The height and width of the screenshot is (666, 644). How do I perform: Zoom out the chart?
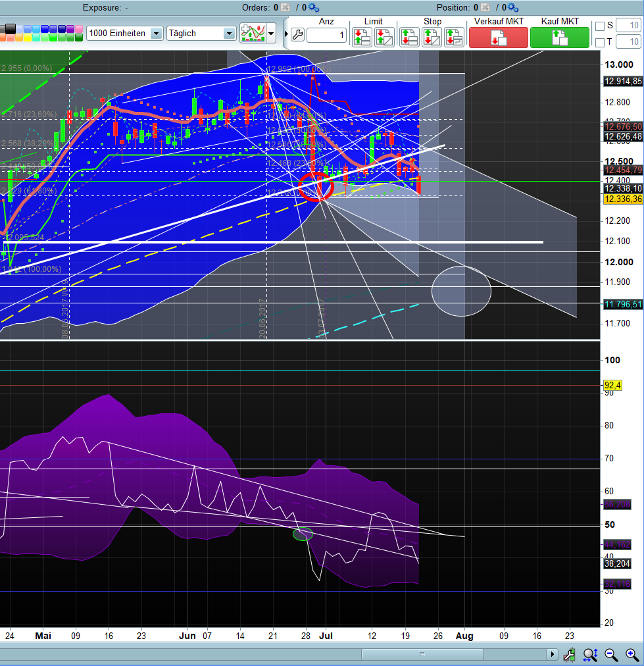point(611,655)
